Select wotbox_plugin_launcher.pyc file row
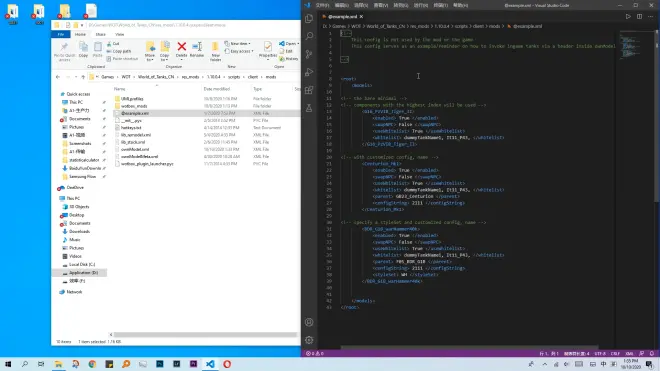 pyautogui.click(x=206, y=164)
